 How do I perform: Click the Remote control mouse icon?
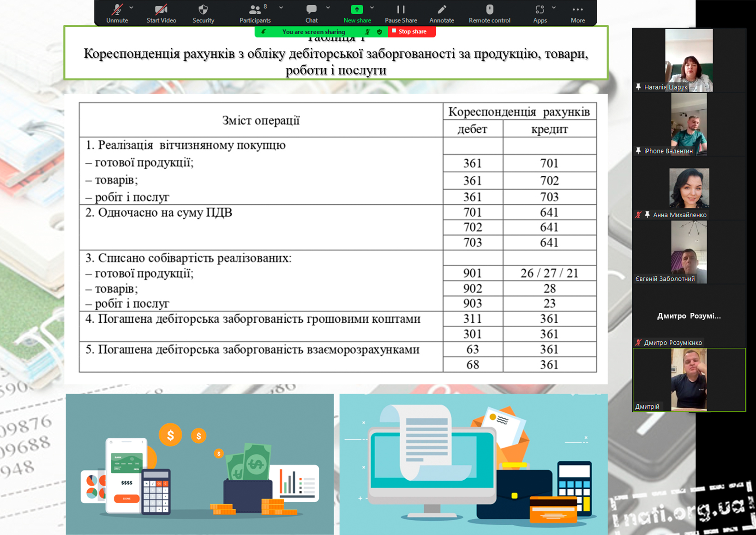tap(490, 9)
